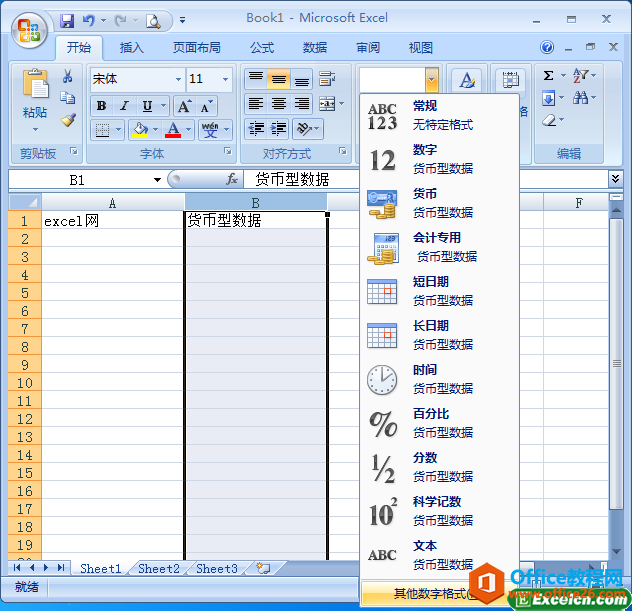Open Merge & Center dropdown arrow
Screen dimensions: 632x611
342,104
